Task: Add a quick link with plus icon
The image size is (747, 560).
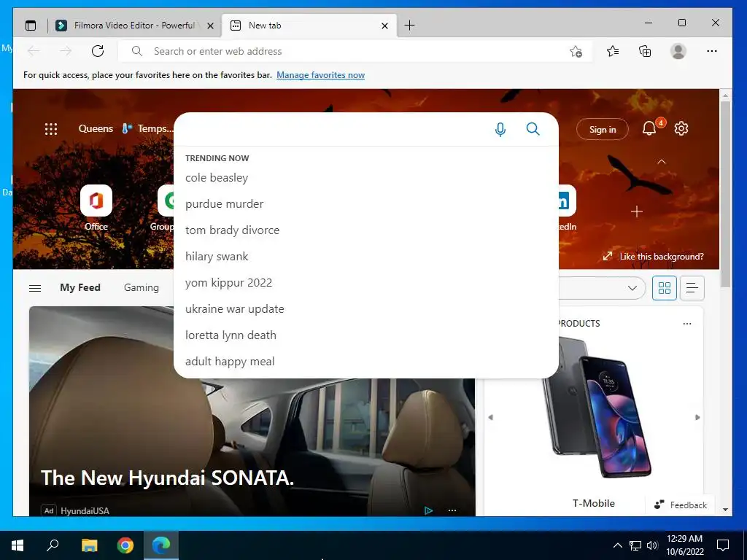Action: [636, 211]
